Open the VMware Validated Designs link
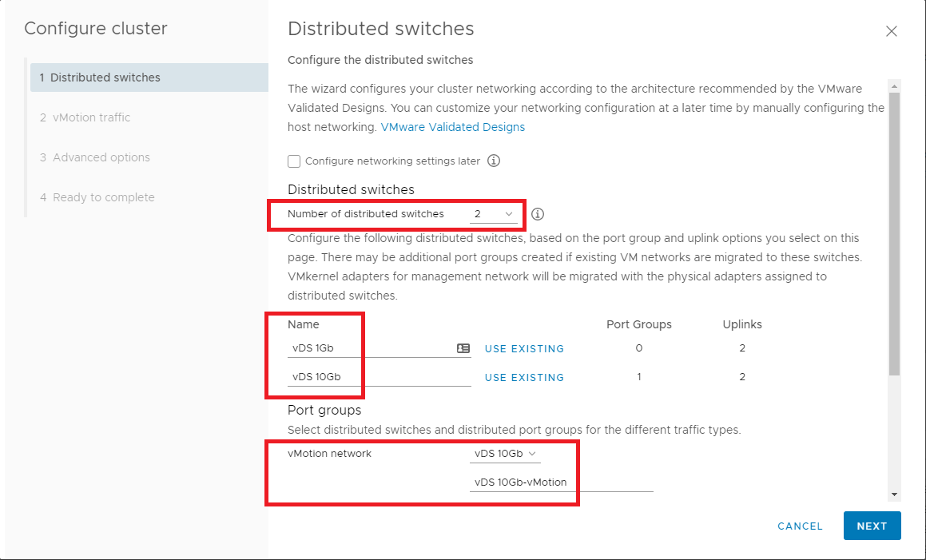This screenshot has height=560, width=926. tap(452, 127)
